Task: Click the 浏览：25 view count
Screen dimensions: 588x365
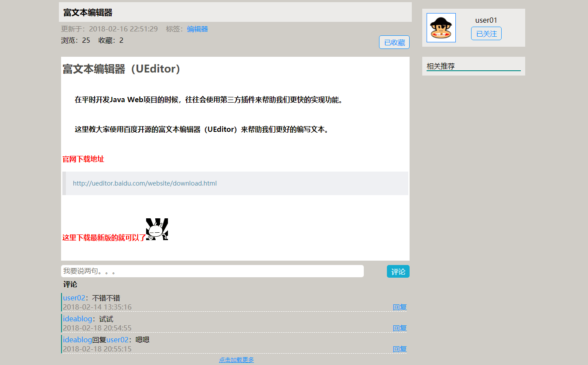Action: click(75, 41)
